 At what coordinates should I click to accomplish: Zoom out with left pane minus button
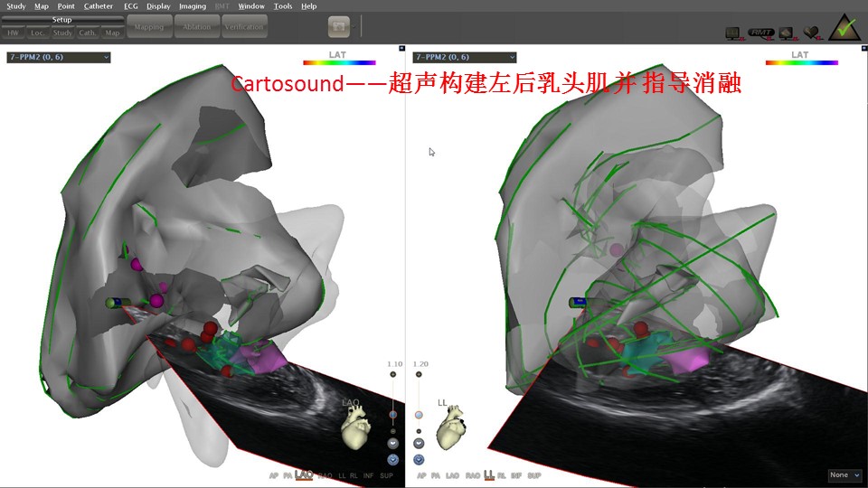coord(393,431)
